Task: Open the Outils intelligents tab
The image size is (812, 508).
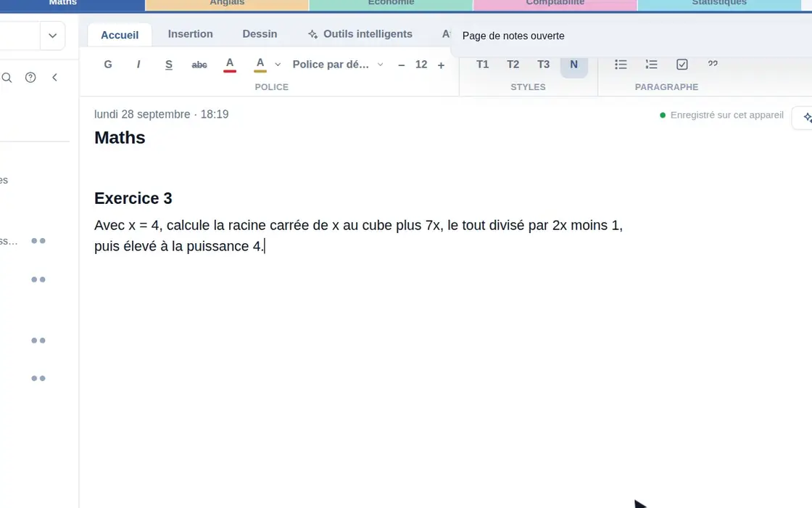Action: coord(360,34)
